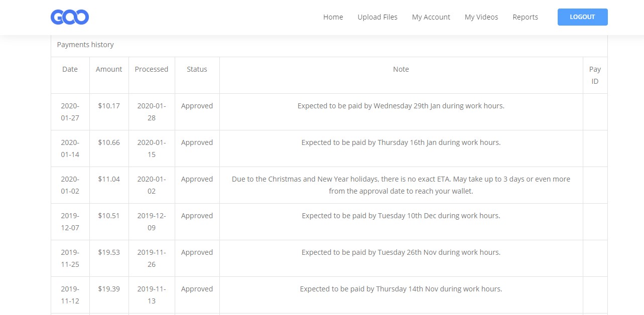Select the $10.17 amount cell
Image resolution: width=644 pixels, height=315 pixels.
109,106
